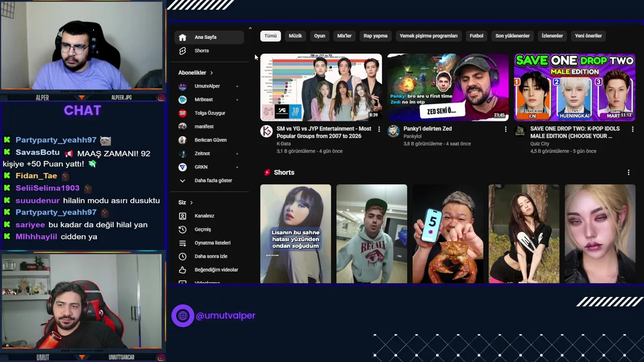
Task: Select the Tümü filter chip
Action: tap(271, 36)
